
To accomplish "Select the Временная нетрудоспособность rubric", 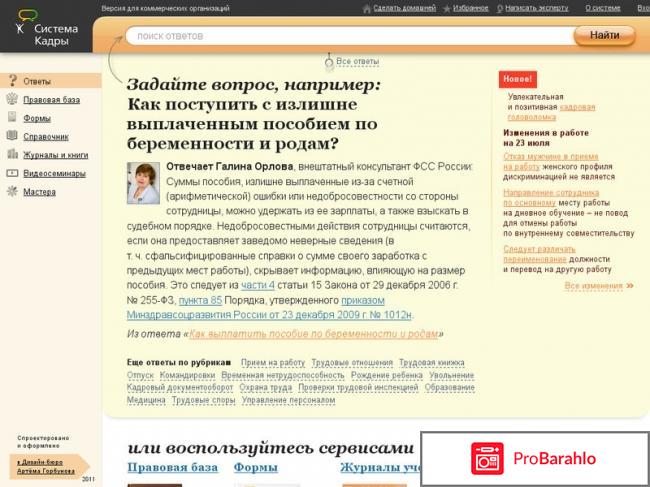I will (x=283, y=375).
